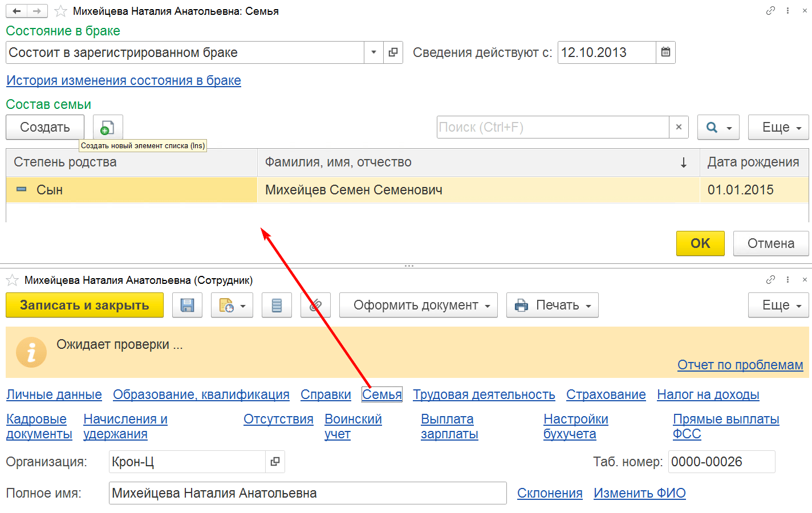812x513 pixels.
Task: Open the Оформить документ dropdown
Action: (x=419, y=305)
